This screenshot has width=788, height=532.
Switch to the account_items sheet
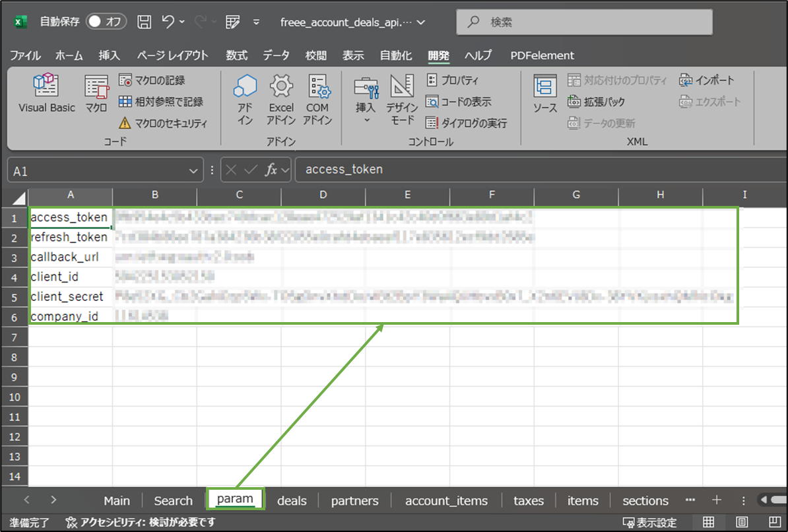coord(446,501)
